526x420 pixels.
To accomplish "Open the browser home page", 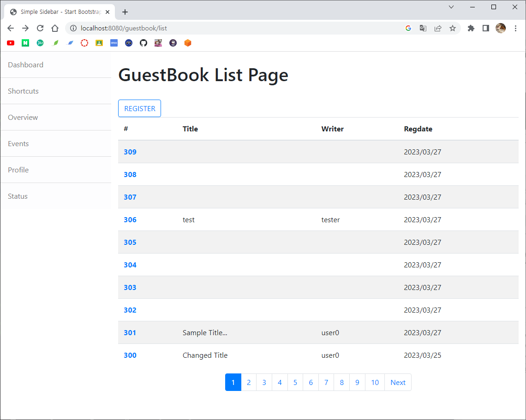I will tap(55, 28).
